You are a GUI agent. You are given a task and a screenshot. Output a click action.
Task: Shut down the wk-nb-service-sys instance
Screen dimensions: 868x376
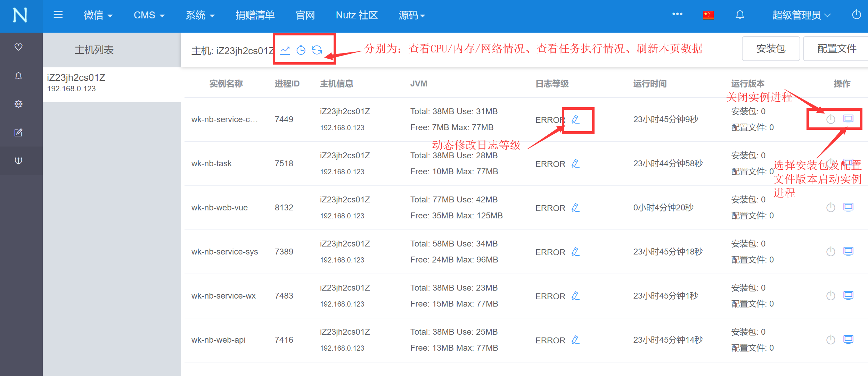[x=831, y=251]
